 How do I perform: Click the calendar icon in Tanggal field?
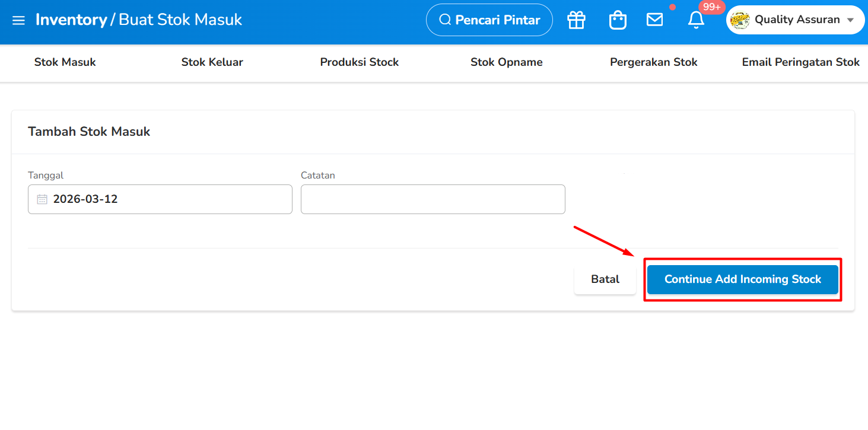(42, 199)
